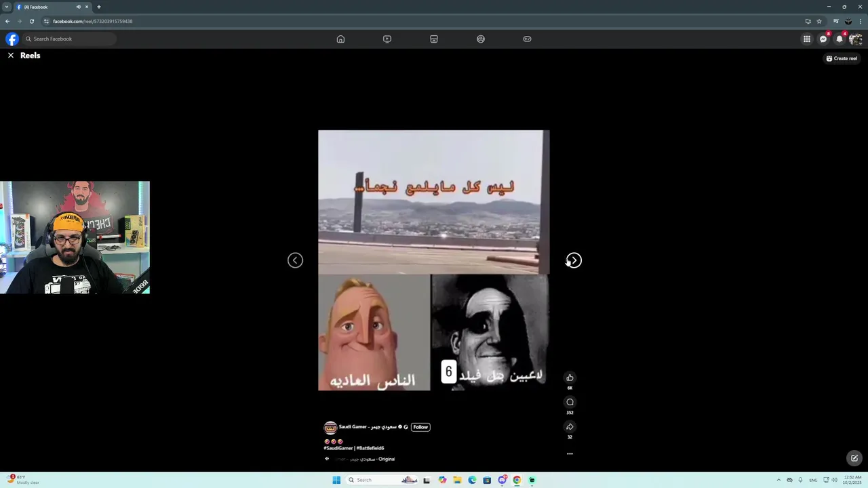Open the #Battlefield6 hashtag link

click(370, 448)
